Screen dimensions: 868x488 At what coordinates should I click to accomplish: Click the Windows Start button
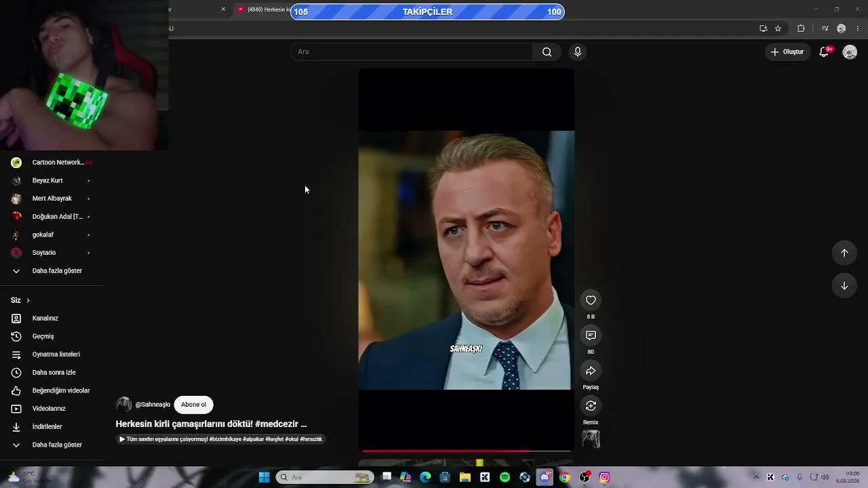(264, 477)
